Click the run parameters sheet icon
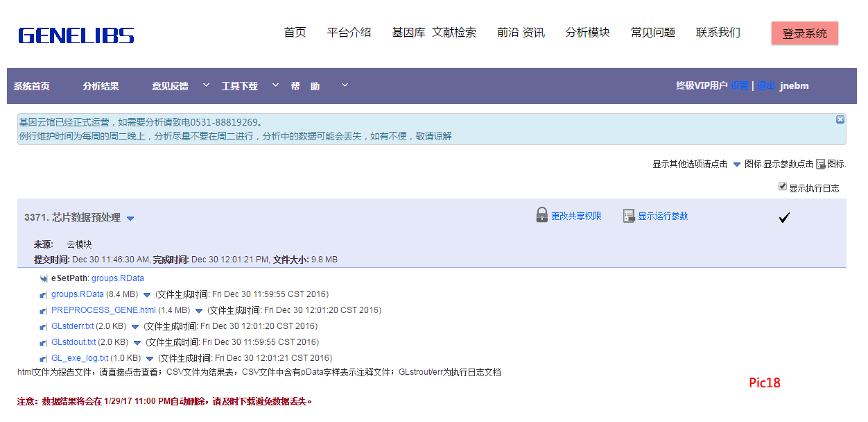 (x=629, y=216)
